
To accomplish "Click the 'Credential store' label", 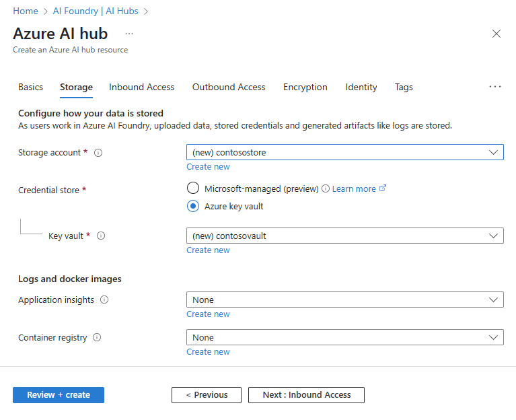I will pos(48,190).
